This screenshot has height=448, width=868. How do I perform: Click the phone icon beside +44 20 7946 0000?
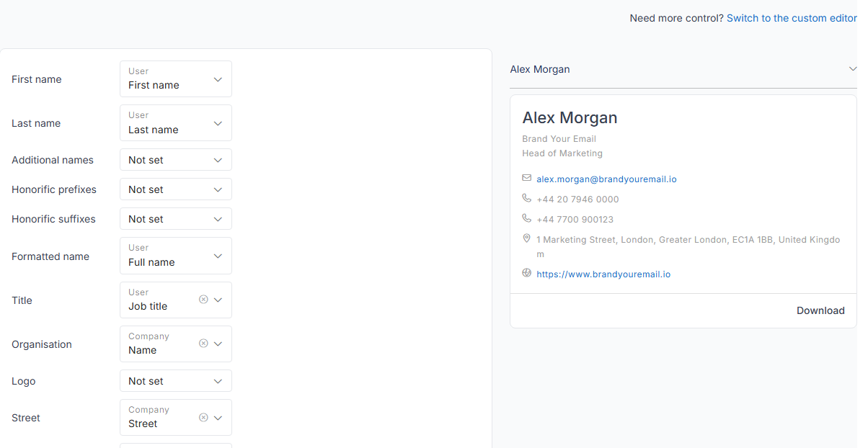[527, 198]
